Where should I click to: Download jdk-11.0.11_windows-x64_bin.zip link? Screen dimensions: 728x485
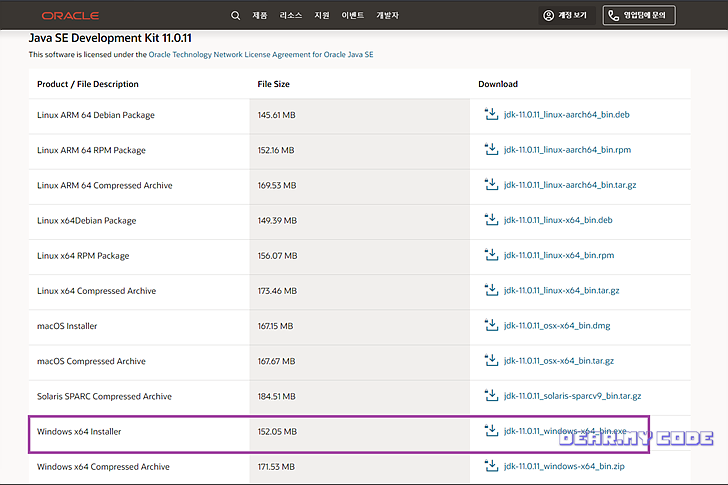(x=564, y=466)
